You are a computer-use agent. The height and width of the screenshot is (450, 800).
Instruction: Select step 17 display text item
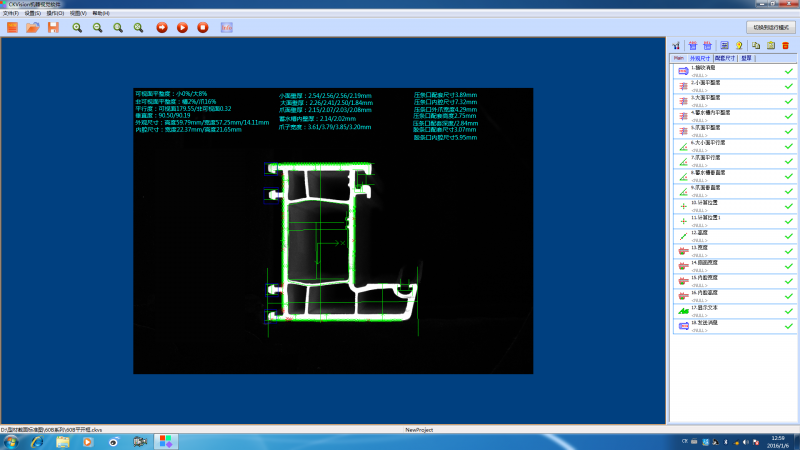coord(720,309)
